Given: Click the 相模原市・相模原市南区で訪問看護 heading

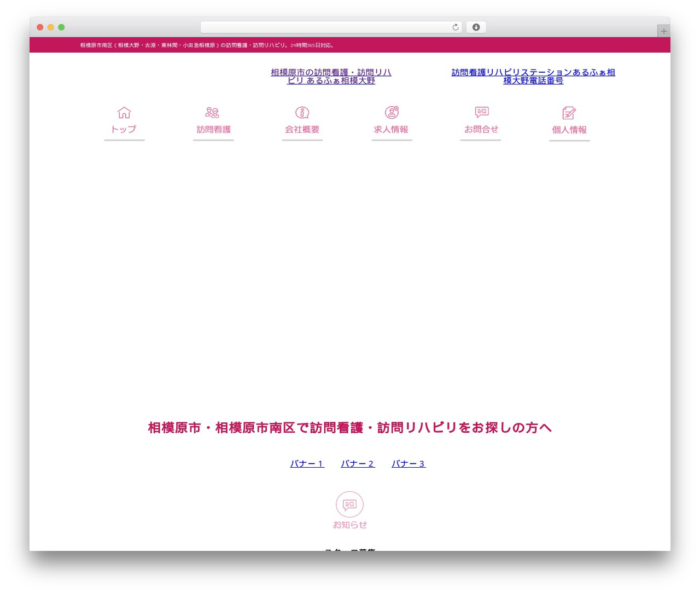Looking at the screenshot, I should pos(350,428).
